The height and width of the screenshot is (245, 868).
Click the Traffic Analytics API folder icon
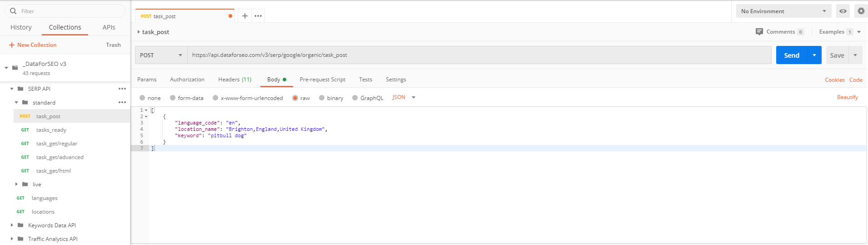[20, 239]
